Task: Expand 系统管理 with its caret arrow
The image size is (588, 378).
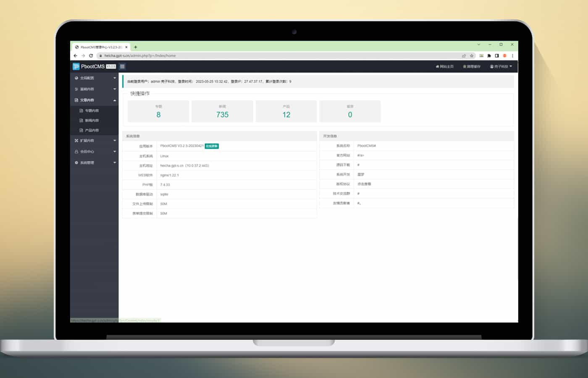Action: 115,163
